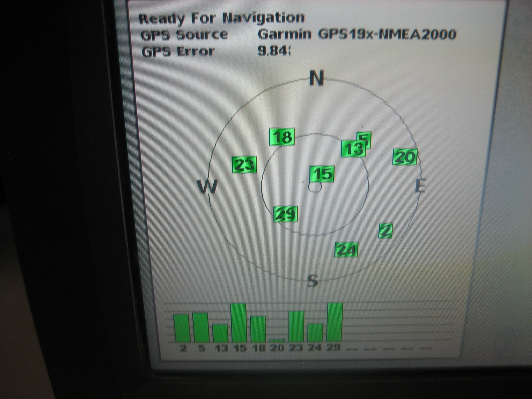
Task: Click the N compass label
Action: pyautogui.click(x=317, y=79)
